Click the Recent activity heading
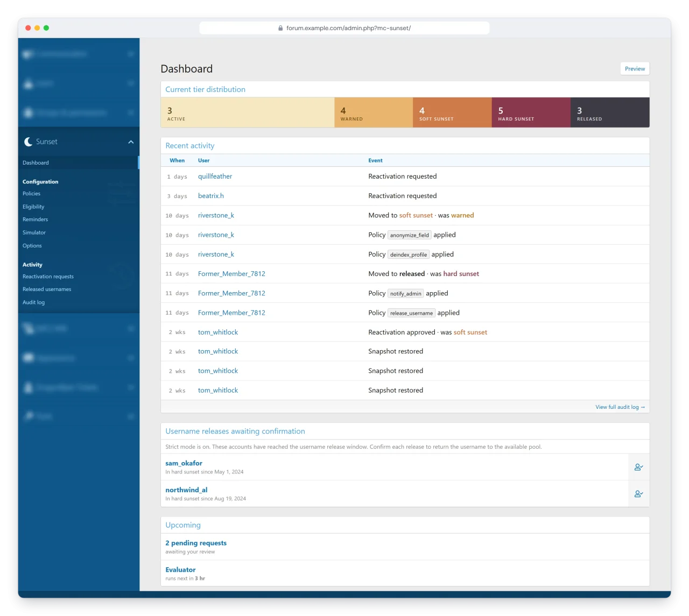 click(189, 146)
